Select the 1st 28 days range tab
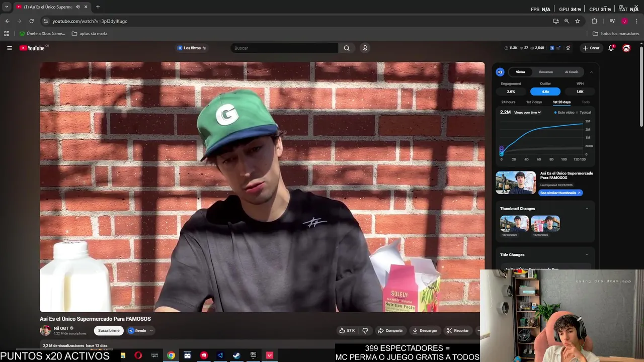 [561, 102]
